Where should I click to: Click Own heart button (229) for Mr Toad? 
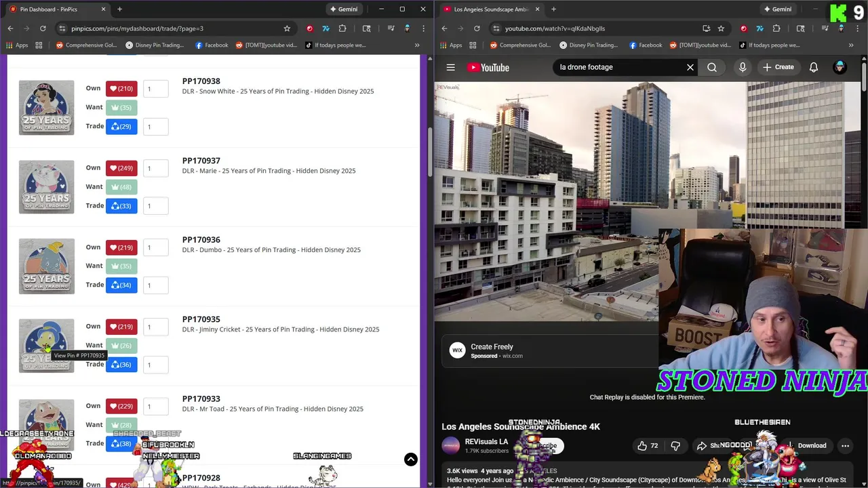121,406
